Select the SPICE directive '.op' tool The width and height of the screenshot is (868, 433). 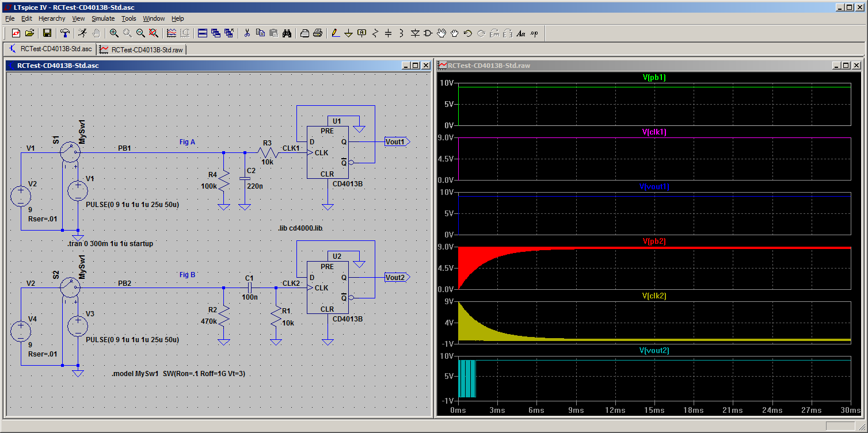pyautogui.click(x=534, y=33)
